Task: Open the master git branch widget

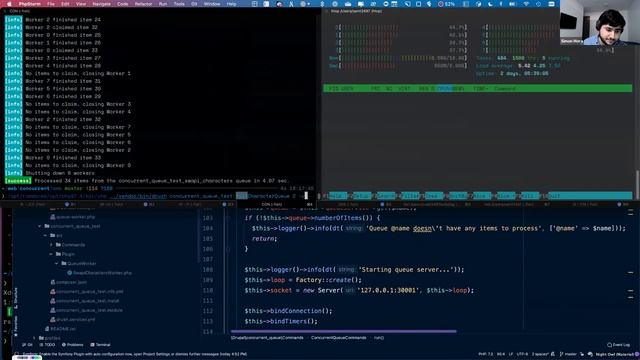Action: coord(568,354)
